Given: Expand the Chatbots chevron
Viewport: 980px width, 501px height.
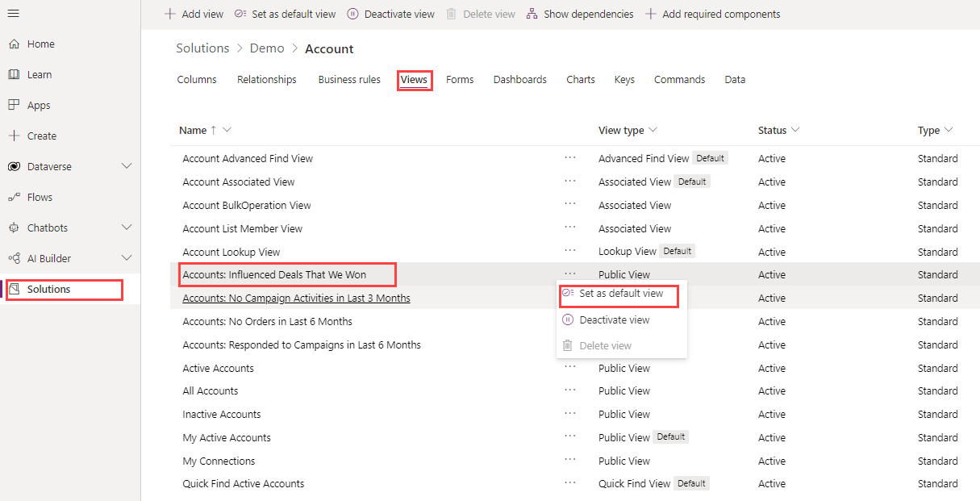Looking at the screenshot, I should [127, 228].
